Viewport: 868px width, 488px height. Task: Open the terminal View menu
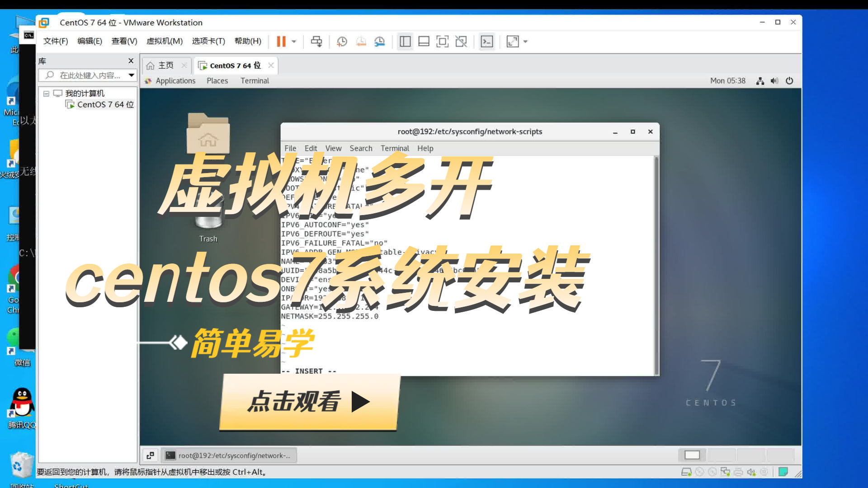pyautogui.click(x=333, y=148)
